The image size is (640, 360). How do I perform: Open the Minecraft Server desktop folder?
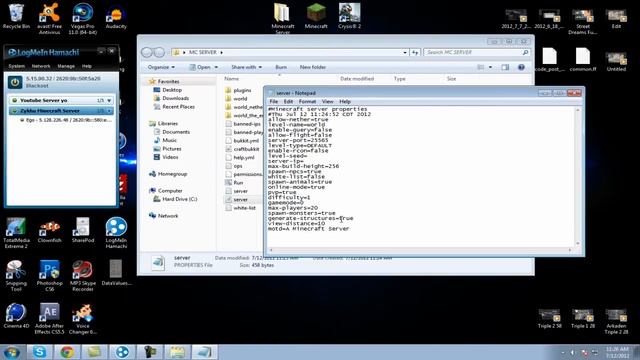tap(282, 17)
